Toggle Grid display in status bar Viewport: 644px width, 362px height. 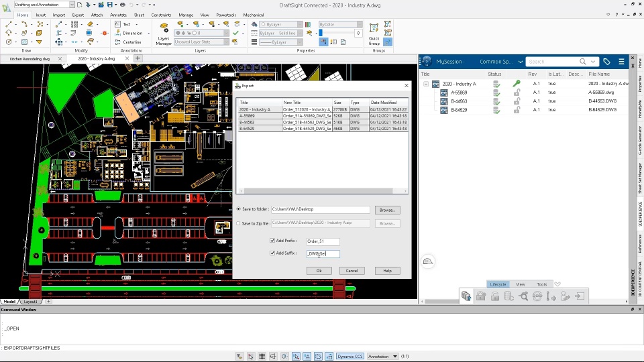pyautogui.click(x=262, y=356)
